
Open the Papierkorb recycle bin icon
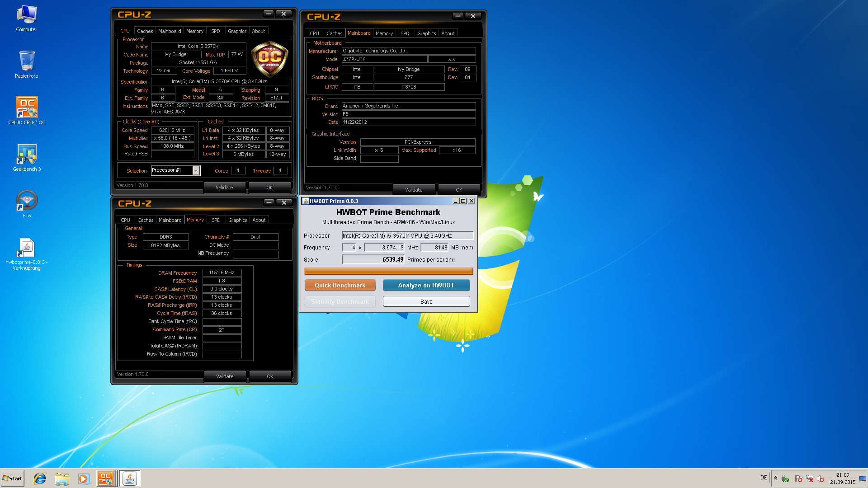27,64
